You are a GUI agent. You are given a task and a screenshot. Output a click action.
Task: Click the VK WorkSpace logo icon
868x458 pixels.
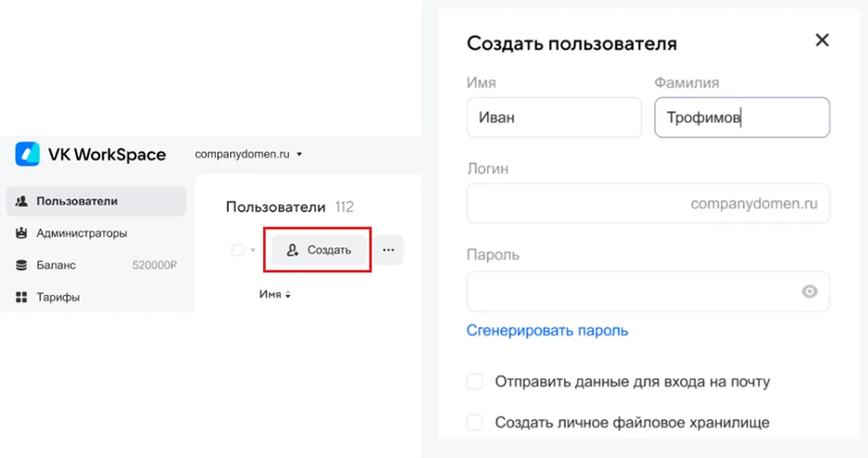pos(28,154)
